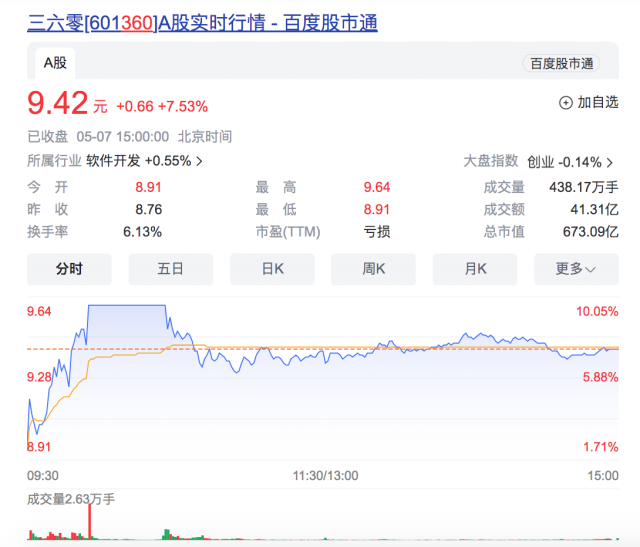640x547 pixels.
Task: Switch to the 周K chart tab
Action: (x=373, y=269)
